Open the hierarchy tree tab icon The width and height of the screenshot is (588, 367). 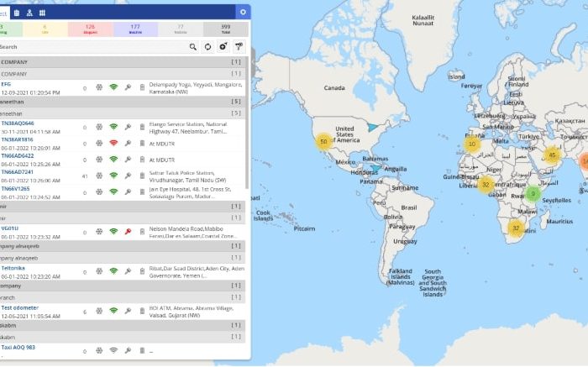pyautogui.click(x=29, y=13)
